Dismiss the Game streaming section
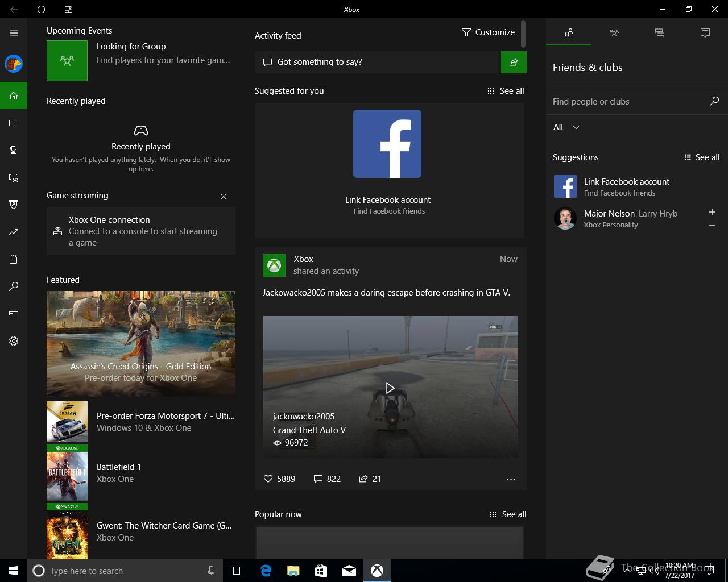The height and width of the screenshot is (582, 728). (224, 197)
